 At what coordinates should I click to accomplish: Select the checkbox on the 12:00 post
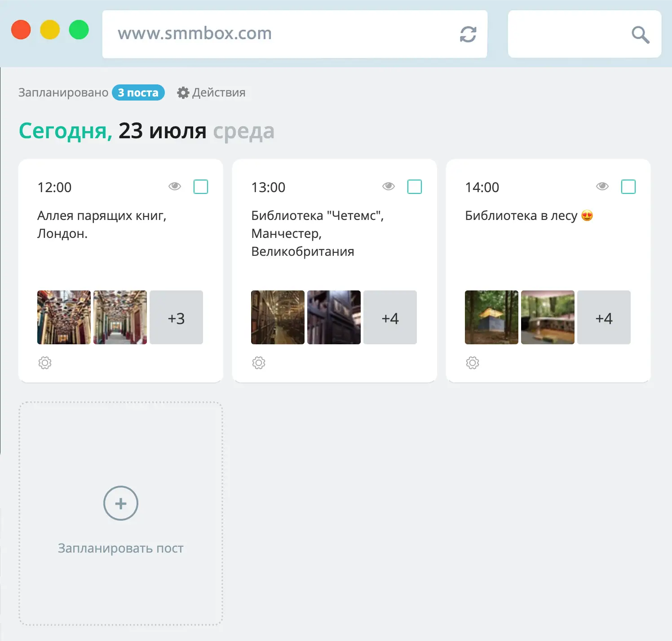[x=201, y=186]
